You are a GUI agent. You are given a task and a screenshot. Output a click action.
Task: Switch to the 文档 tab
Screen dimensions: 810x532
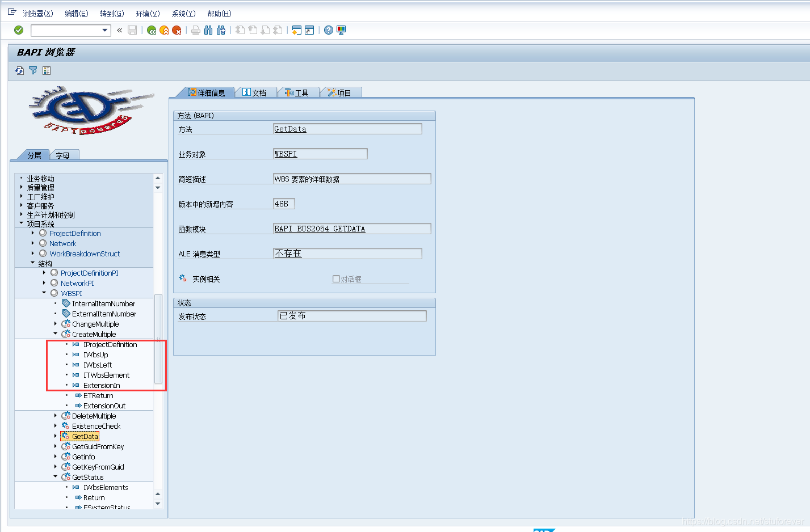point(255,92)
